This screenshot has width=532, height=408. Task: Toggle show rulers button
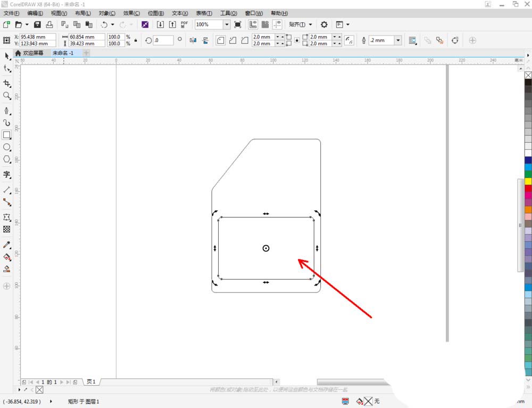[x=253, y=25]
